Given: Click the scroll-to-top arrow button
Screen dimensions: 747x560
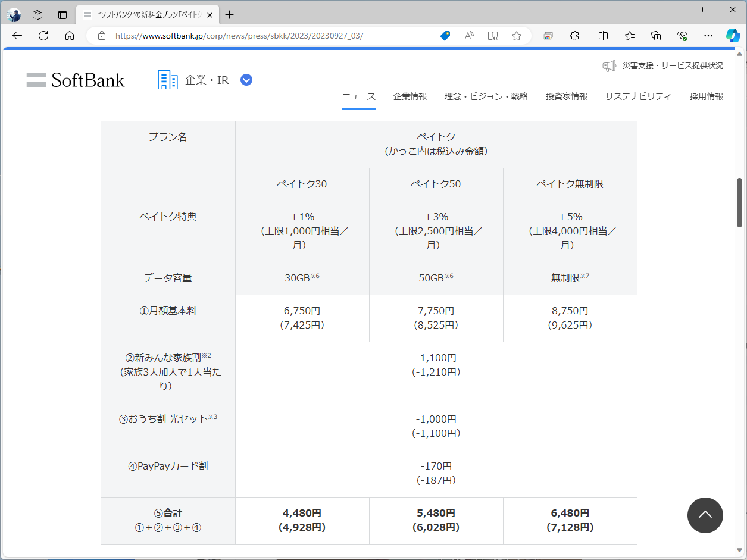Looking at the screenshot, I should [705, 515].
